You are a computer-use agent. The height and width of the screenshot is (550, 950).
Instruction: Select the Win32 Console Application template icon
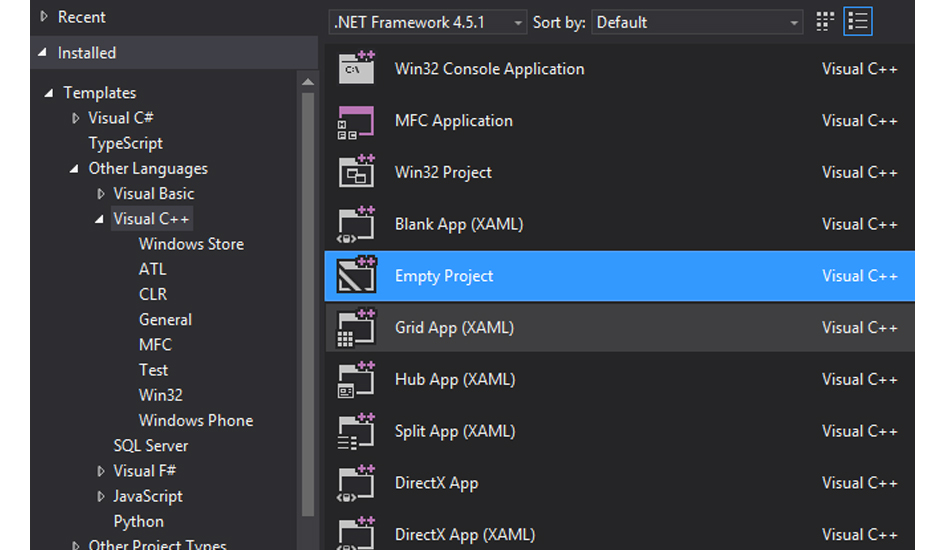click(356, 68)
